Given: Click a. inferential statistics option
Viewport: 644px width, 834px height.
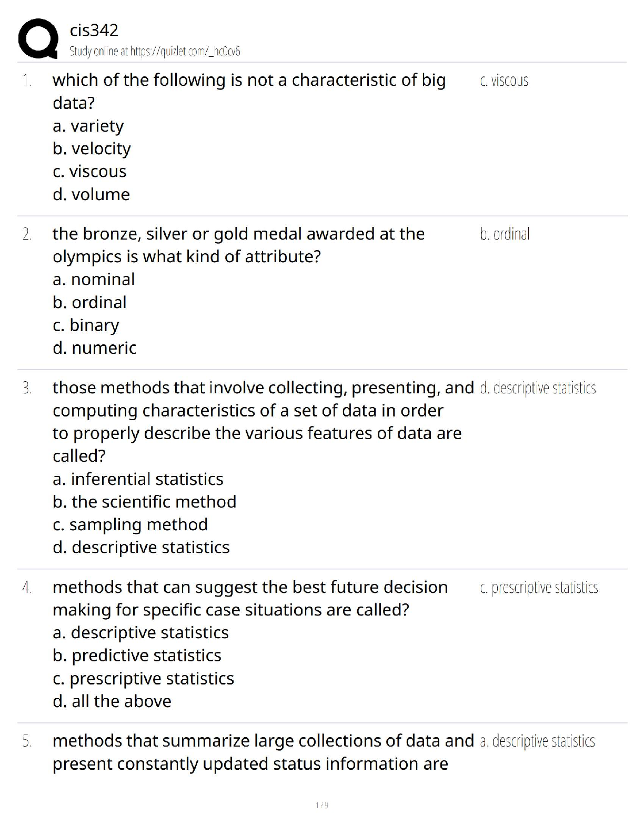Looking at the screenshot, I should click(138, 479).
